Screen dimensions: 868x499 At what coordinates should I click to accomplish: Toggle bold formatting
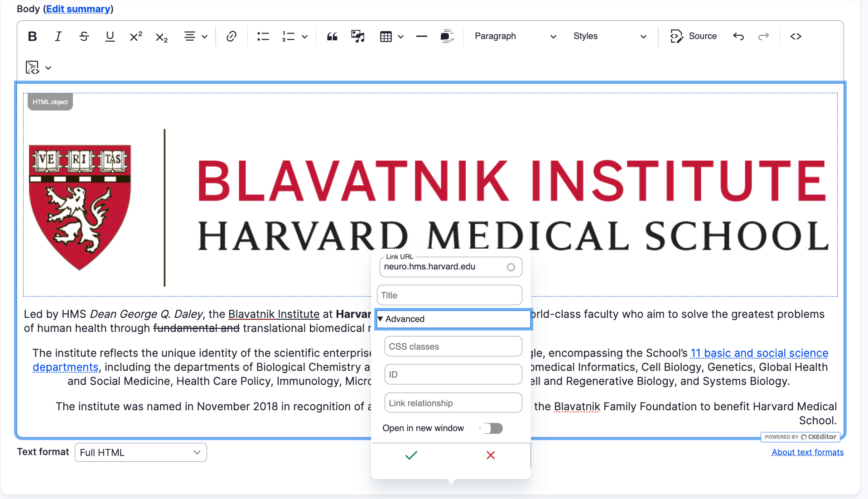tap(32, 36)
